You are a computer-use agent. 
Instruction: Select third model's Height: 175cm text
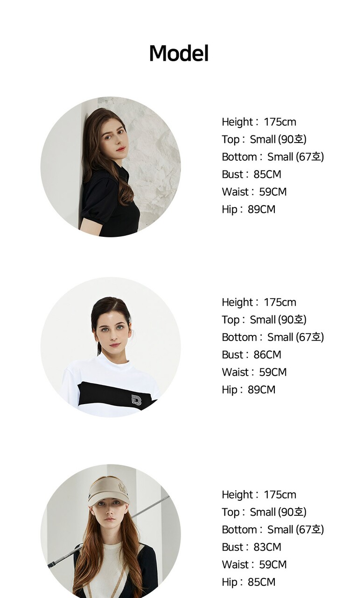click(x=259, y=495)
